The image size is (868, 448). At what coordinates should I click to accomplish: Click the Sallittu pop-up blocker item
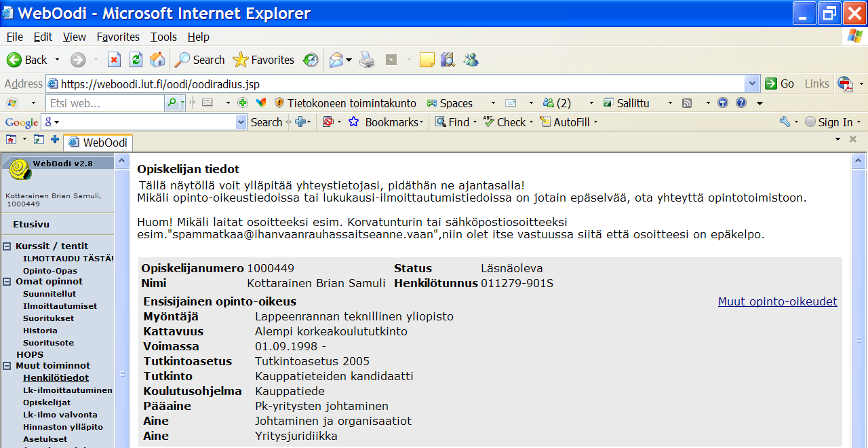coord(626,103)
